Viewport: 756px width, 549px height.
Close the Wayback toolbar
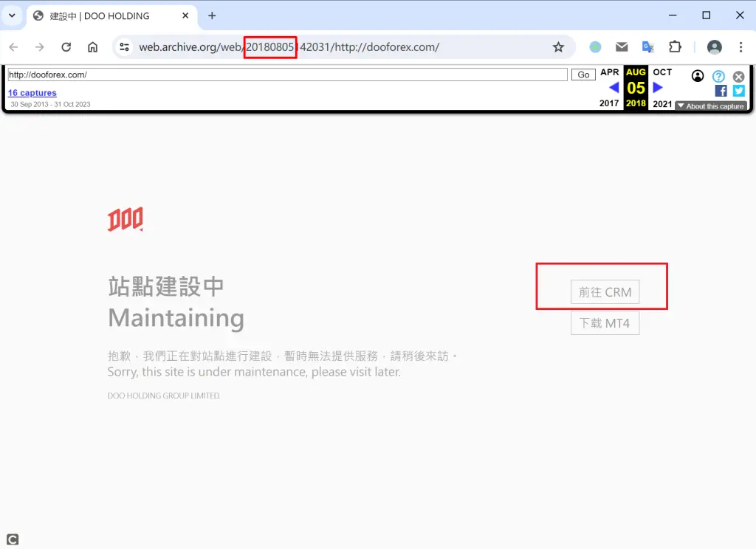coord(738,77)
